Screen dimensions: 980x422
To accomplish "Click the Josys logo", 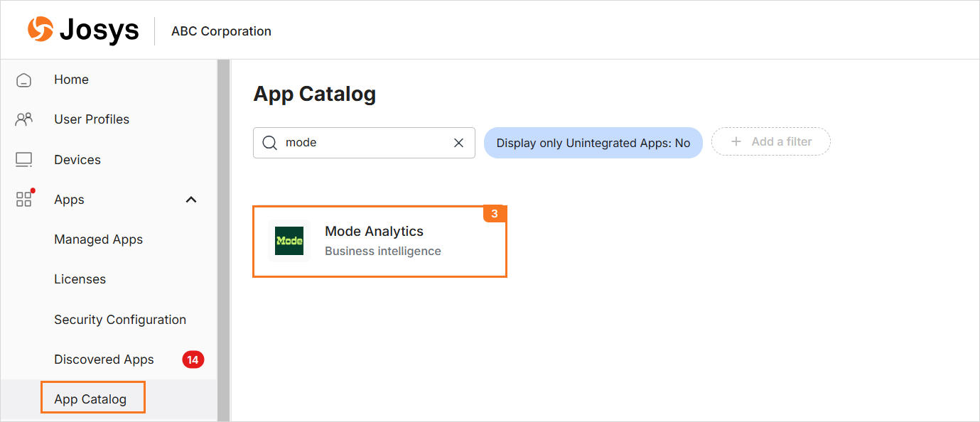I will click(83, 31).
